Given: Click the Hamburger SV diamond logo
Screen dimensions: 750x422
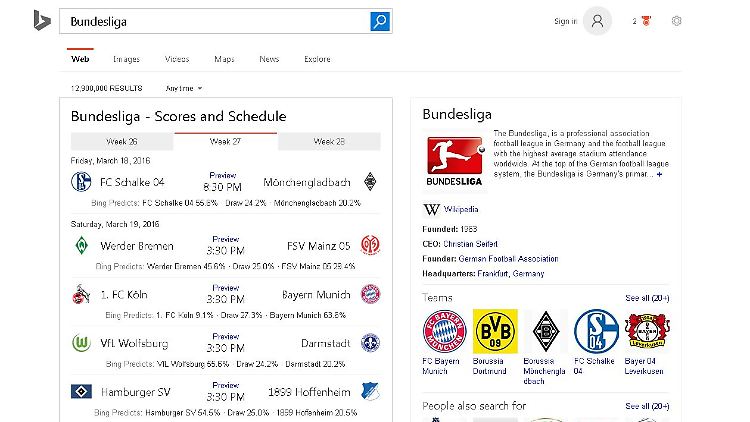Looking at the screenshot, I should coord(81,391).
